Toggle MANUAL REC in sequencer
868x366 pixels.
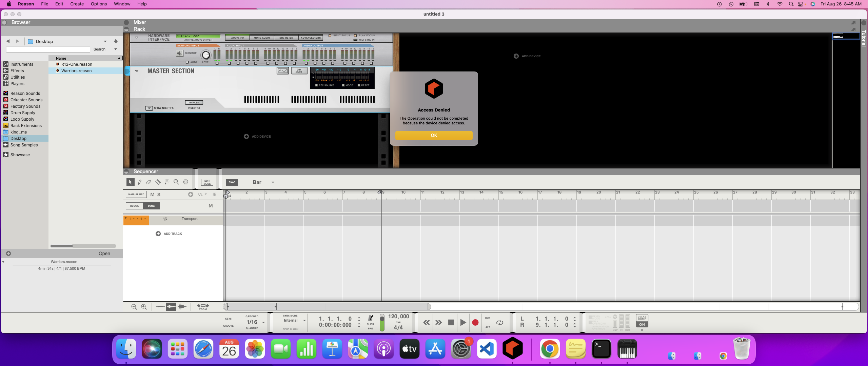pos(136,195)
